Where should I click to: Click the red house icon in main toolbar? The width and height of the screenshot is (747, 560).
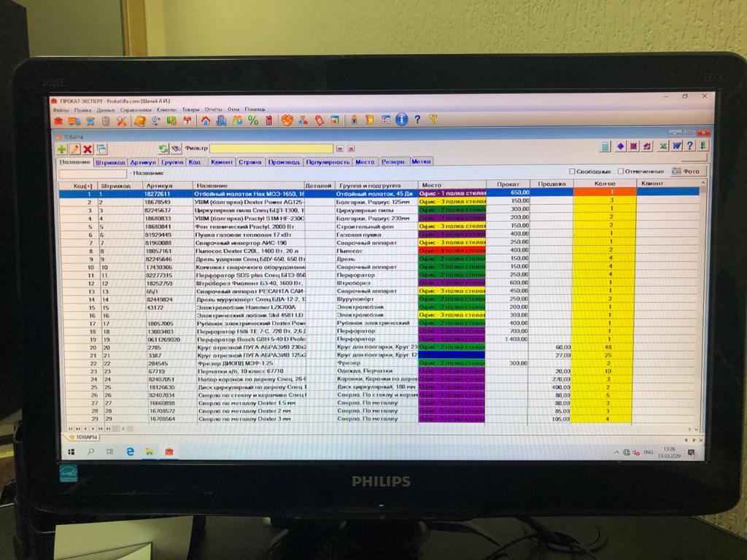pos(206,120)
